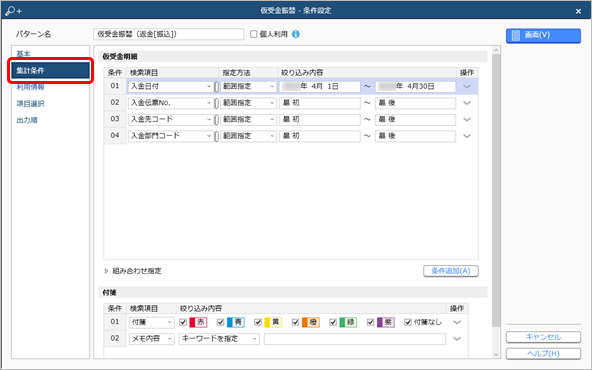Click the purple 紫 sticky color swatch

pos(385,322)
